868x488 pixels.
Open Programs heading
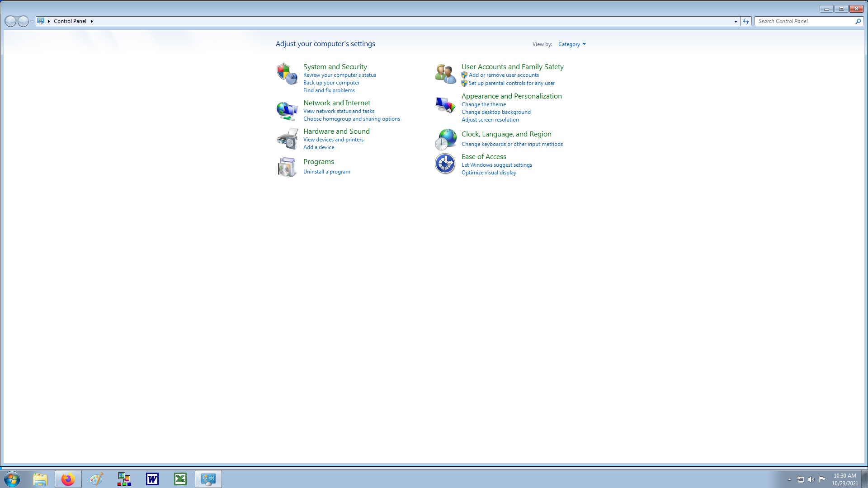click(319, 162)
